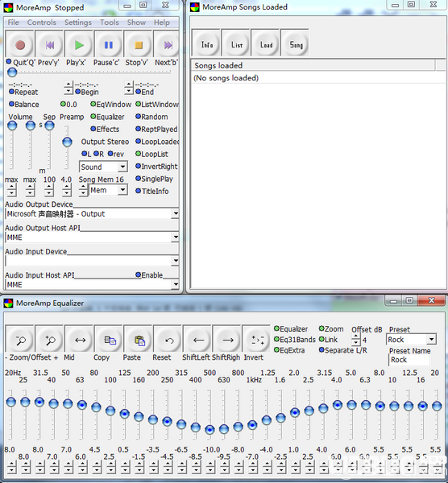Open the Show menu

136,23
